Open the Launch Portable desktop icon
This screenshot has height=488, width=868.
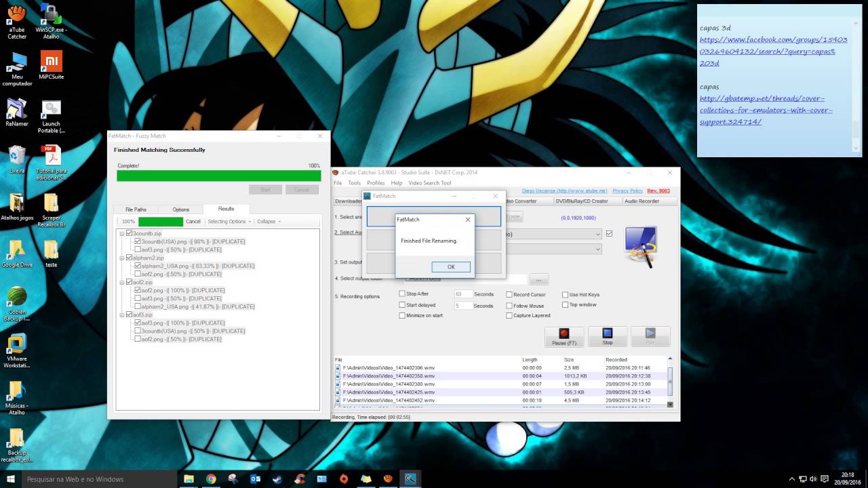pos(51,115)
